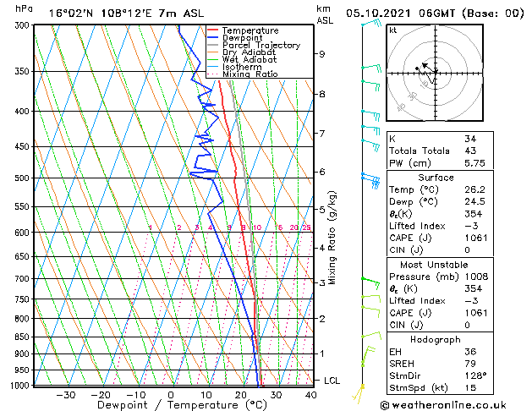Click the light green wind barb at 850 hPa

(371, 336)
